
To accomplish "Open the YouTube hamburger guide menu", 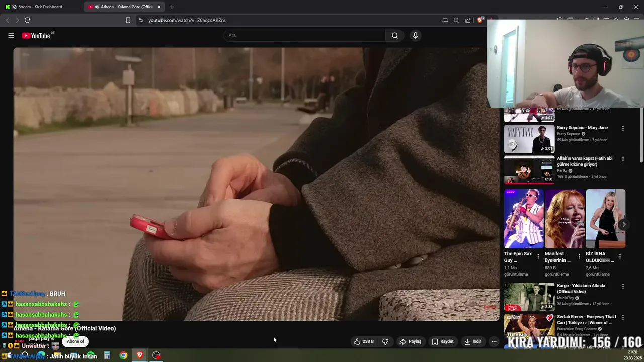I will tap(11, 35).
